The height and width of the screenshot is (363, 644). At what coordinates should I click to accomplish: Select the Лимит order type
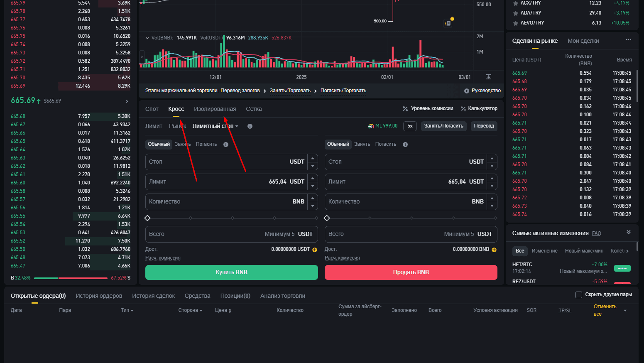[154, 126]
